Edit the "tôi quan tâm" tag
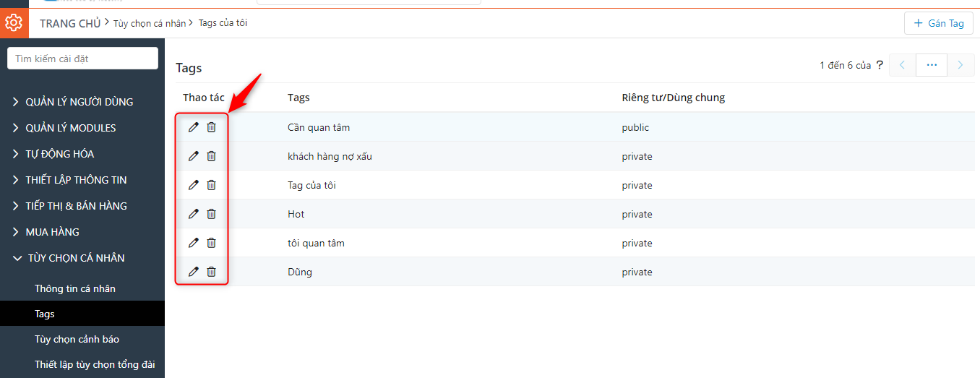 (193, 243)
